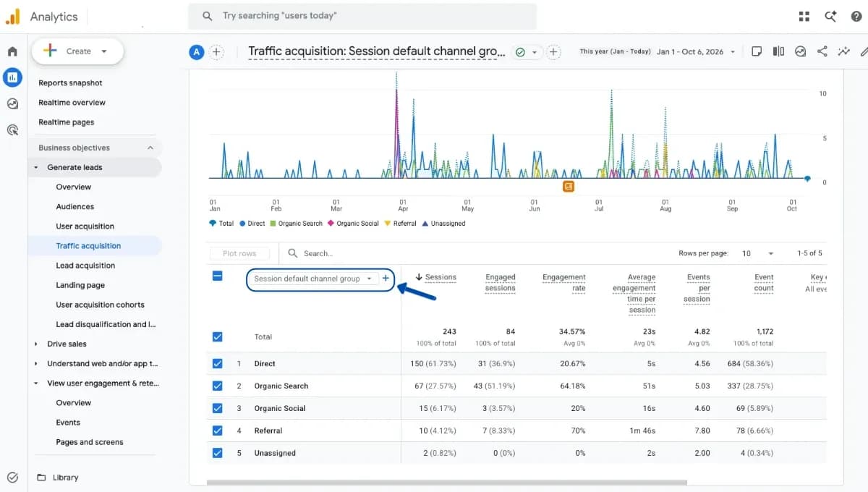Viewport: 868px width, 492px height.
Task: Click the Referral legend entry
Action: (x=401, y=224)
